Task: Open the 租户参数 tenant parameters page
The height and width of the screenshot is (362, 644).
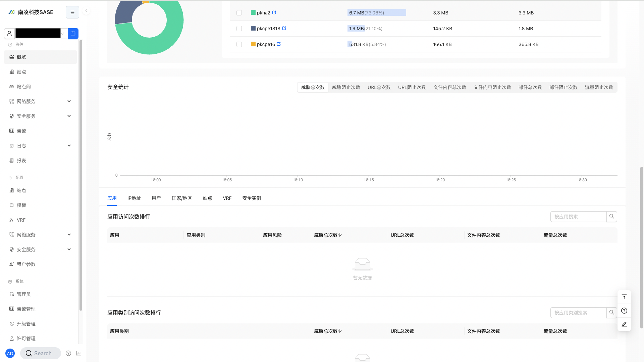Action: (40, 264)
